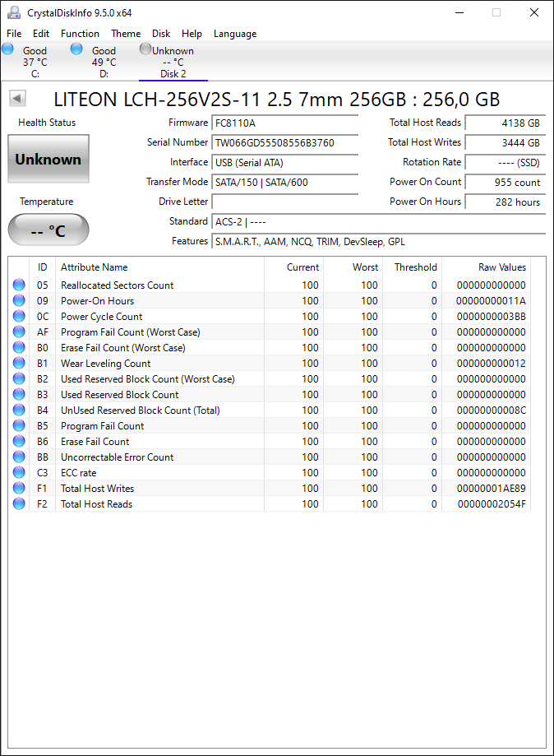
Task: Click status orb for B5 Program Fail Count
Action: (x=19, y=426)
